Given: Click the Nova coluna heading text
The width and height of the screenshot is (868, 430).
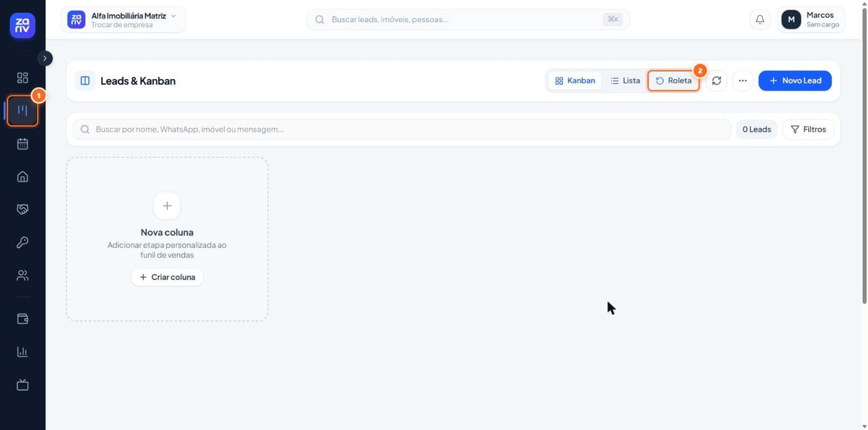Looking at the screenshot, I should coord(167,232).
